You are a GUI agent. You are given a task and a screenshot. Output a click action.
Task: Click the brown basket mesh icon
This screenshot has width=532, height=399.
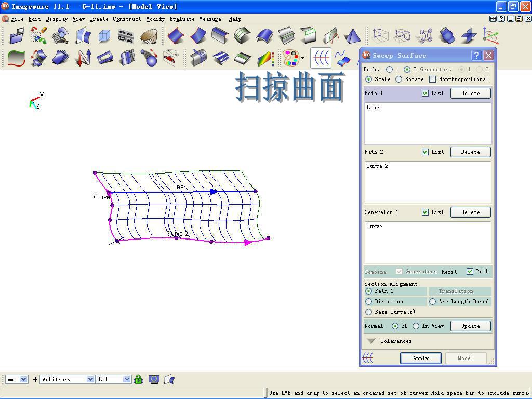pos(149,36)
